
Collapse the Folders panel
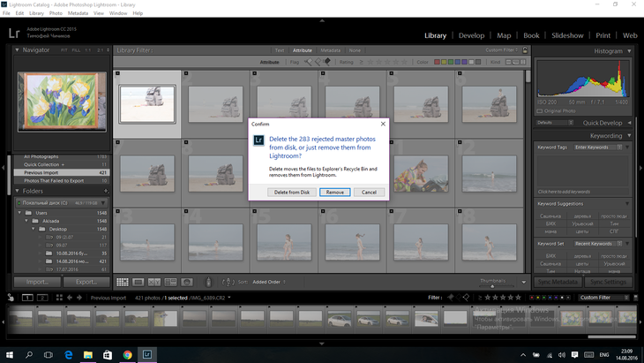coord(17,191)
